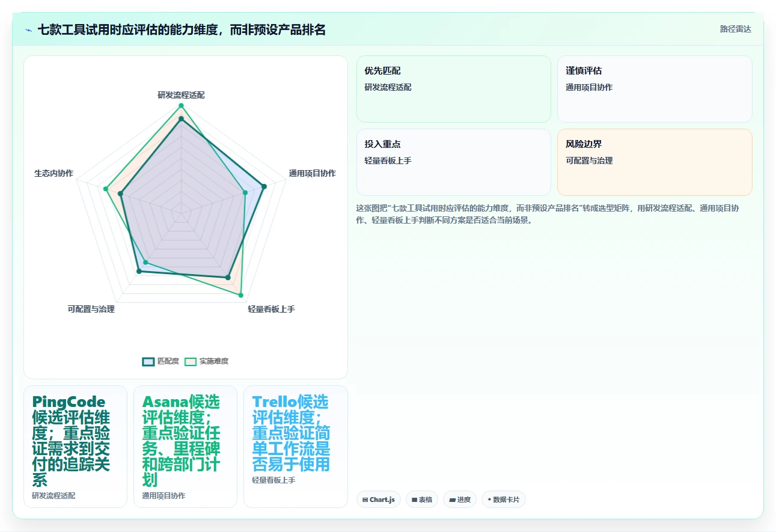
Task: Click 可配置与治理 under the 风险边界 heading
Action: [x=589, y=161]
